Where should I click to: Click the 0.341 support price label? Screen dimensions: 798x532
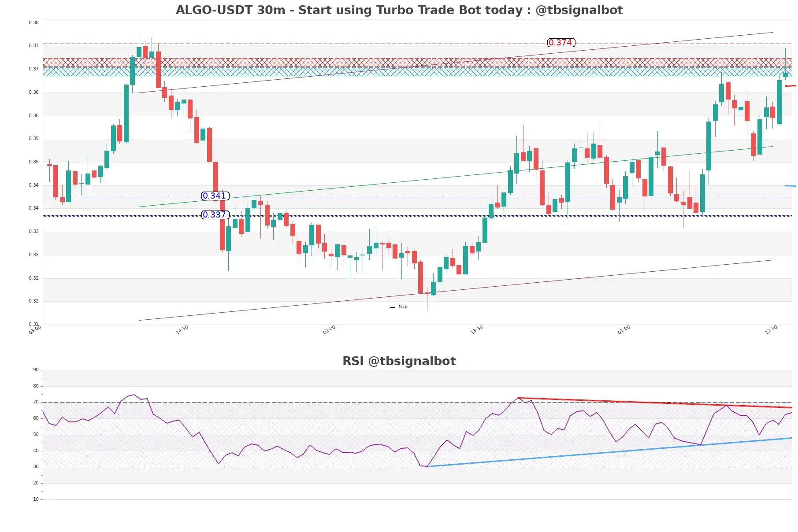pyautogui.click(x=215, y=196)
